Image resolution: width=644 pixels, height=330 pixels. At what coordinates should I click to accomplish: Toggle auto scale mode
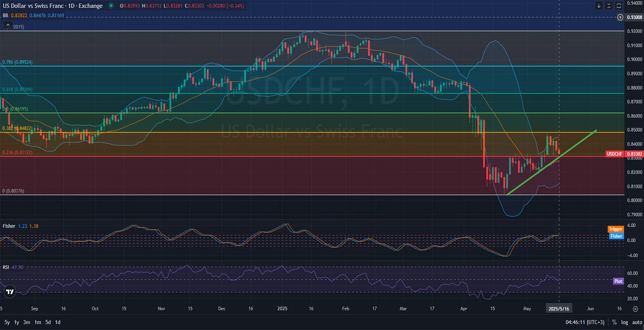click(637, 322)
